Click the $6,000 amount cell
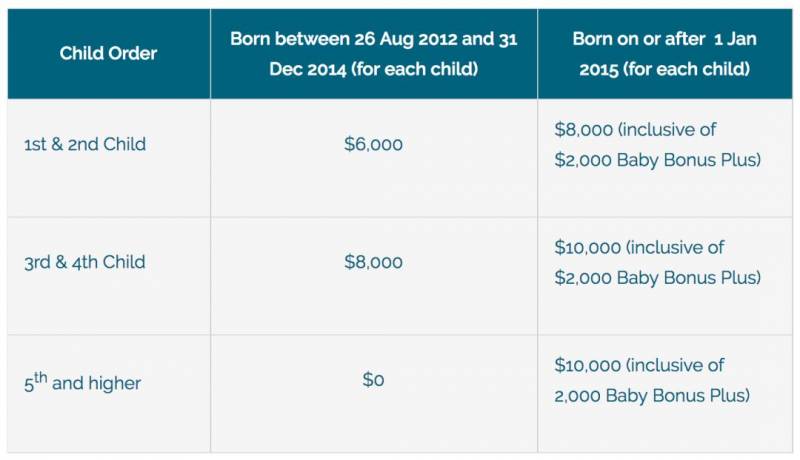This screenshot has height=460, width=800. [373, 144]
